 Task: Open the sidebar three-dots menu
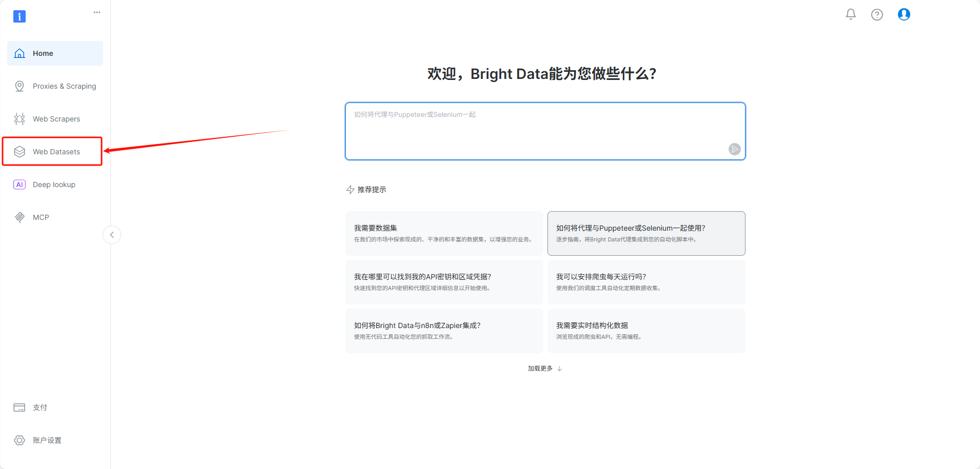(x=97, y=12)
